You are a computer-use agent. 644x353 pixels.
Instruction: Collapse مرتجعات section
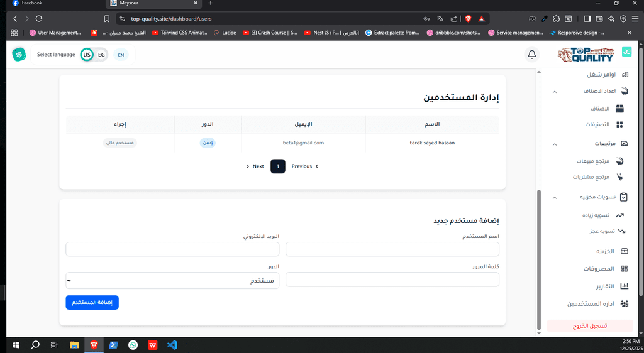click(555, 144)
